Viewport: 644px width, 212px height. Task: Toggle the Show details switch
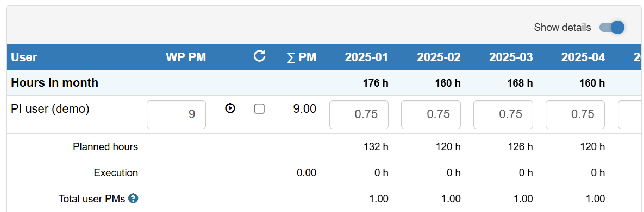[611, 28]
